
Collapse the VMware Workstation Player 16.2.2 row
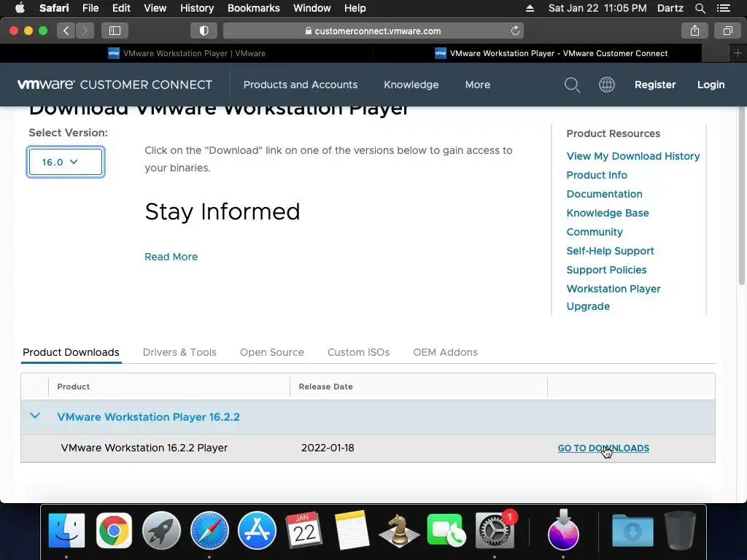click(35, 416)
